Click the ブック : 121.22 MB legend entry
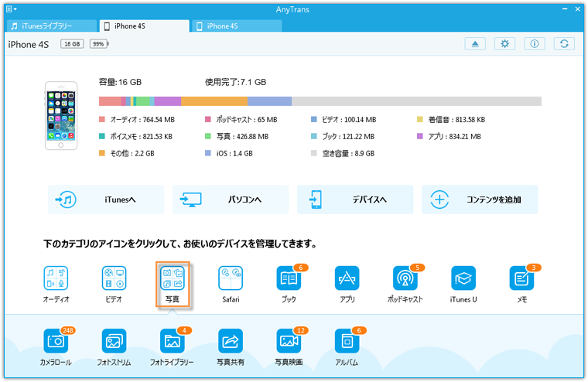This screenshot has height=382, width=588. (x=343, y=136)
